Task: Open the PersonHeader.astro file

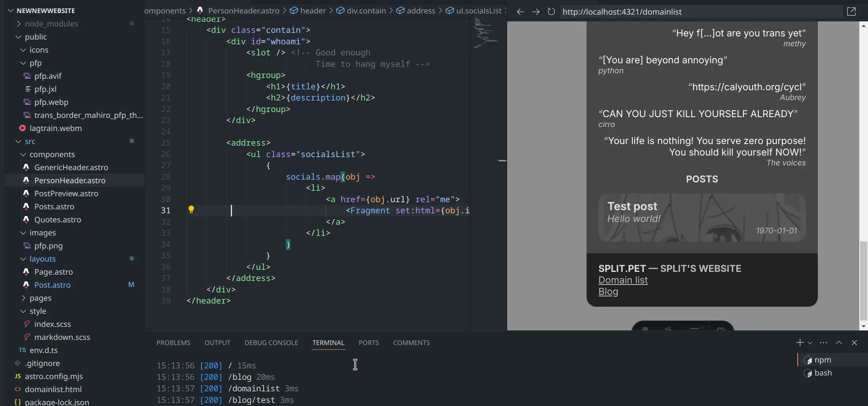Action: pyautogui.click(x=74, y=180)
